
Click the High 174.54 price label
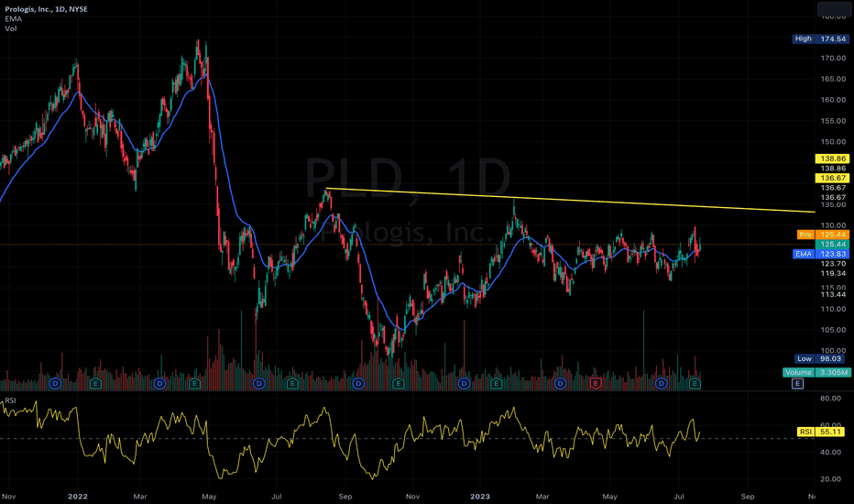[820, 38]
